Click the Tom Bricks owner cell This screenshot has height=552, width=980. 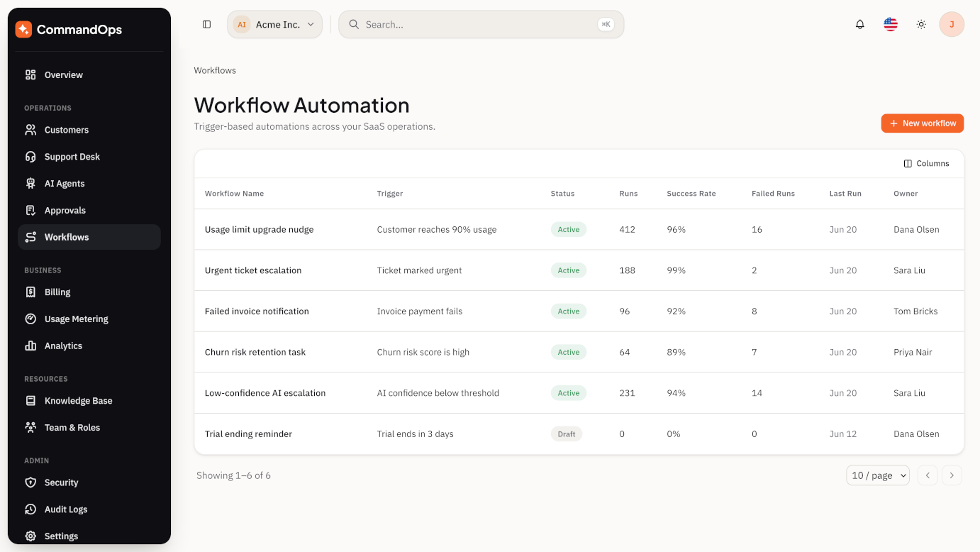point(915,311)
